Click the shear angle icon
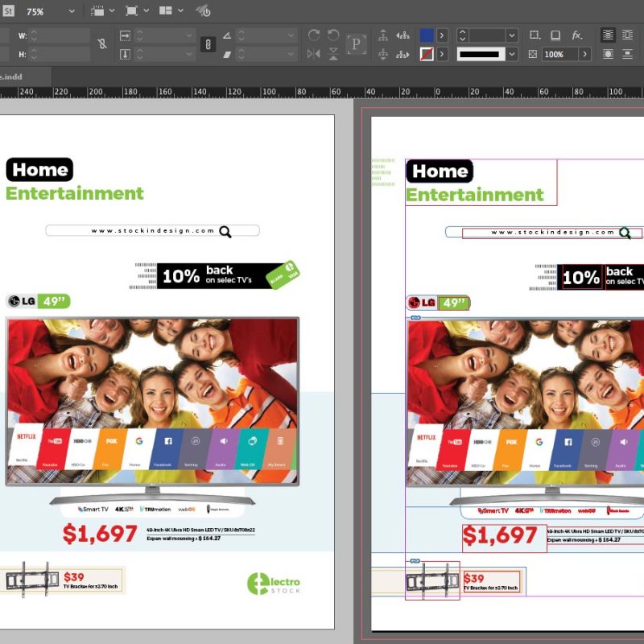644x644 pixels. [227, 54]
